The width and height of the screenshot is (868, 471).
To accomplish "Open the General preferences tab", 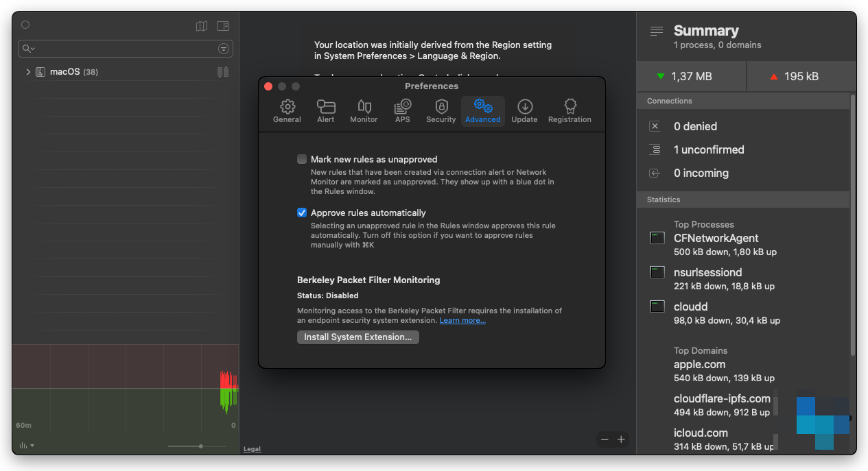I will (x=288, y=111).
